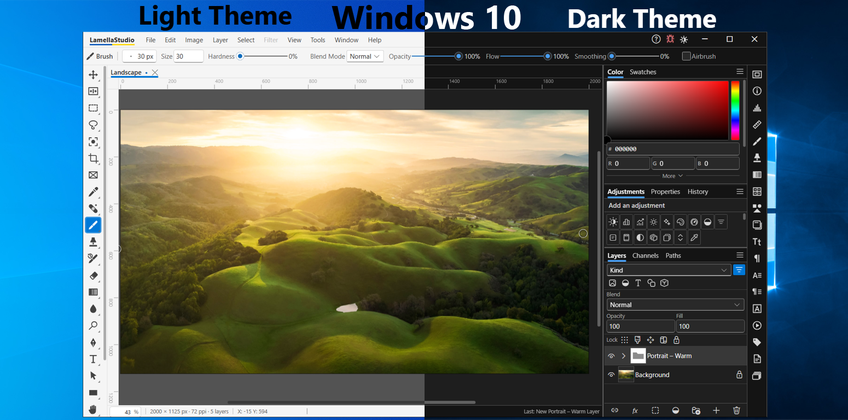Pick a color in the color field
The image size is (848, 420).
point(667,110)
